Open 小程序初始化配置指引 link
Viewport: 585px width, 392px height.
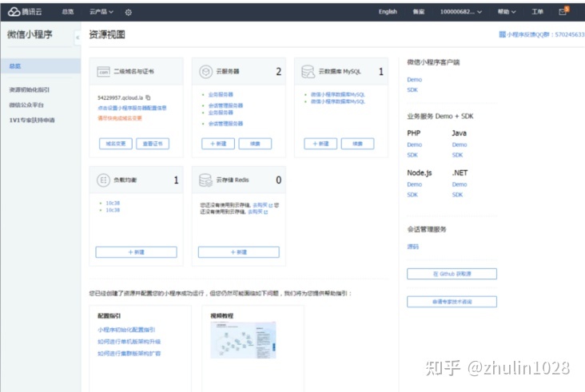coord(126,330)
